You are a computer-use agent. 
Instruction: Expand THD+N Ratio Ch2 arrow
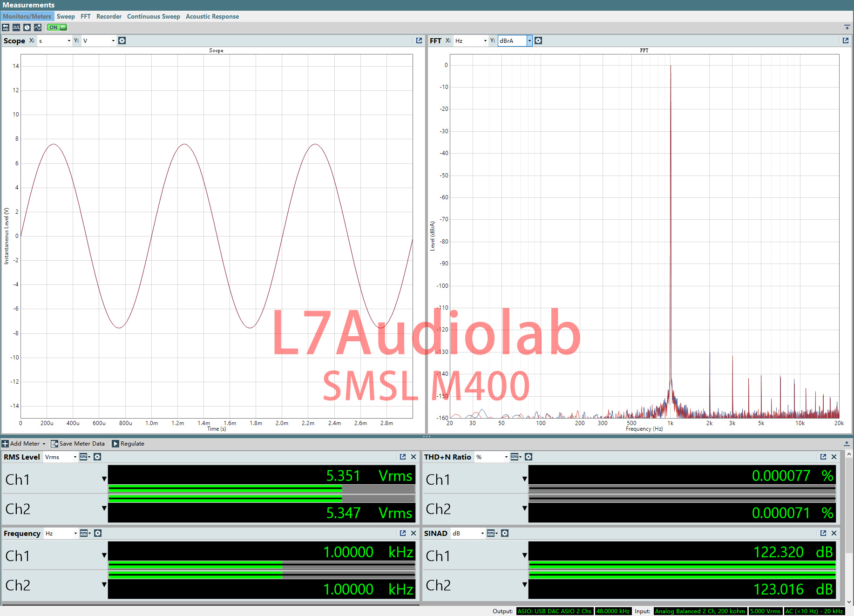coord(525,508)
